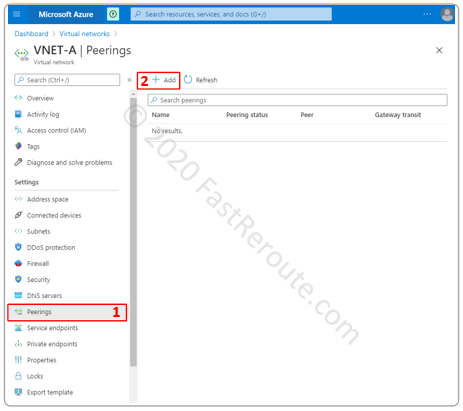Click the green preview icon beside Microsoft Azure

(113, 14)
